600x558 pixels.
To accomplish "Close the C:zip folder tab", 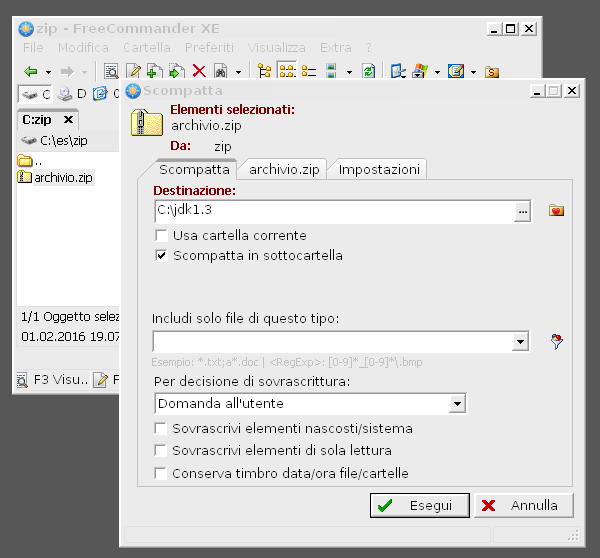I will point(68,120).
